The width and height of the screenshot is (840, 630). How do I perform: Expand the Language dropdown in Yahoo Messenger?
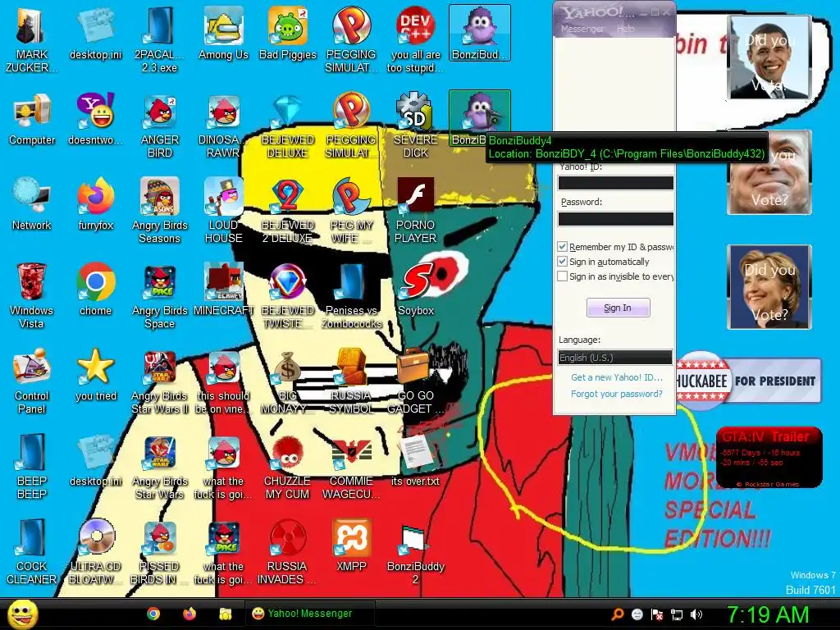click(615, 358)
